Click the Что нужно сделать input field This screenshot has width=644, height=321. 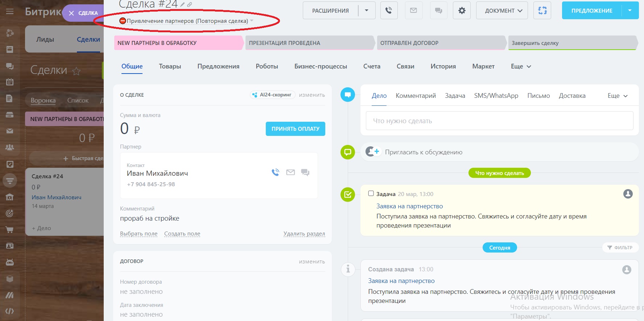tap(499, 121)
